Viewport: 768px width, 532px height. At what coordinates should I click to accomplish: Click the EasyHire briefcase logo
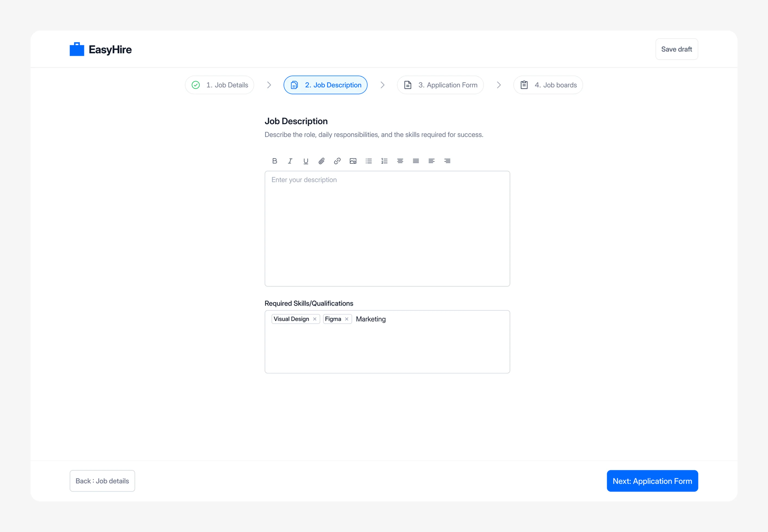tap(77, 49)
